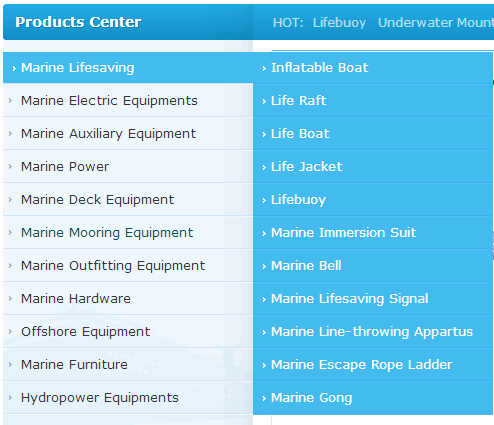
Task: Click the arrow beside Marine Mooring Equipment
Action: click(x=10, y=233)
